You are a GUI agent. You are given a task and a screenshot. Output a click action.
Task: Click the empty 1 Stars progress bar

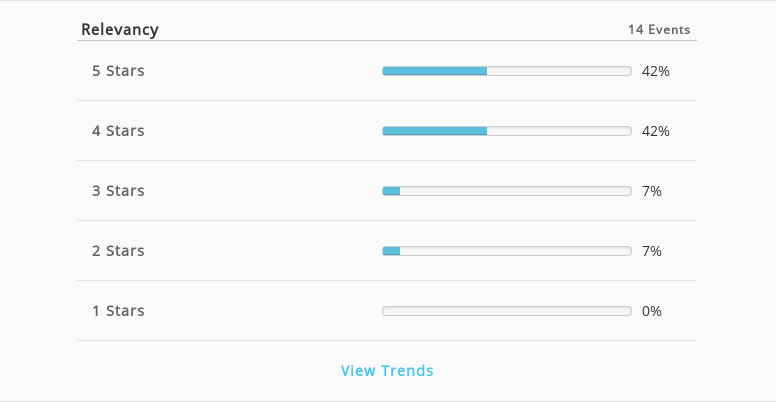(507, 310)
